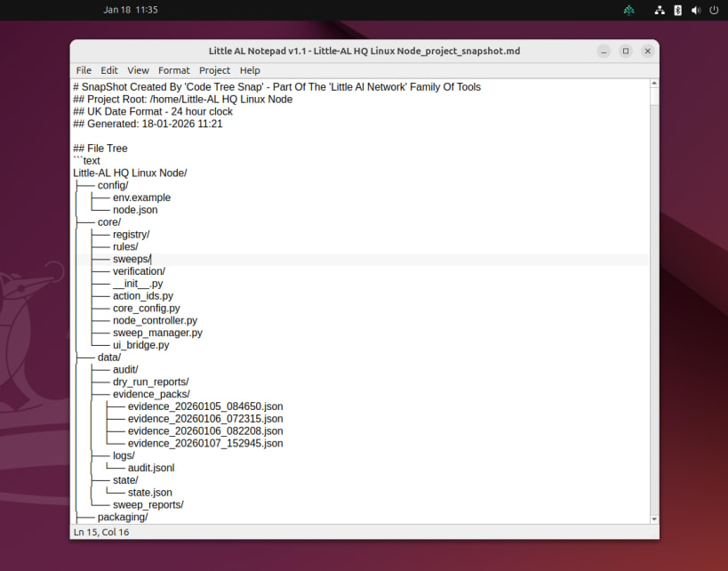Screen dimensions: 728x571
Task: Click the power icon in top bar
Action: 714,10
